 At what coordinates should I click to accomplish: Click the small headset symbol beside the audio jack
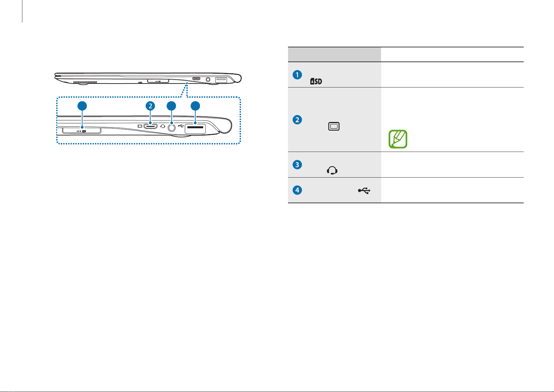click(163, 126)
